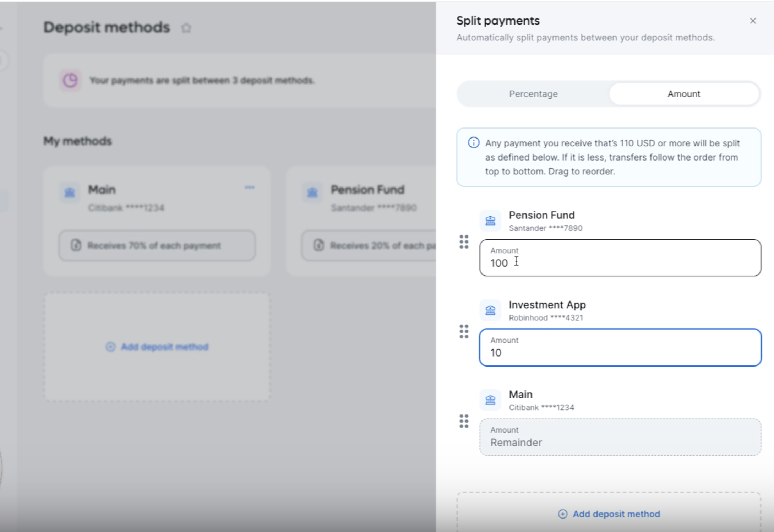The height and width of the screenshot is (532, 774).
Task: Click the Investment App bank icon
Action: coord(490,310)
